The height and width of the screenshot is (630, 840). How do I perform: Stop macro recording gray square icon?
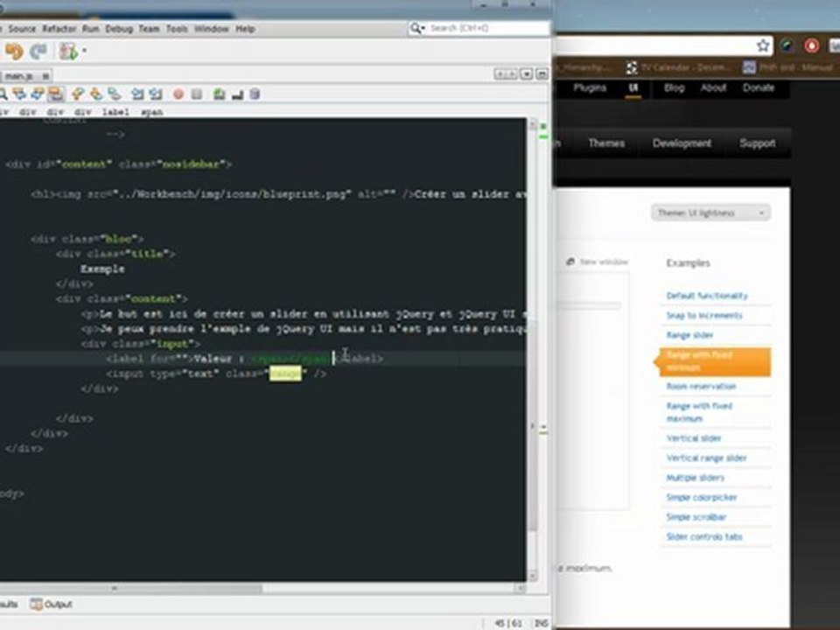coord(197,94)
